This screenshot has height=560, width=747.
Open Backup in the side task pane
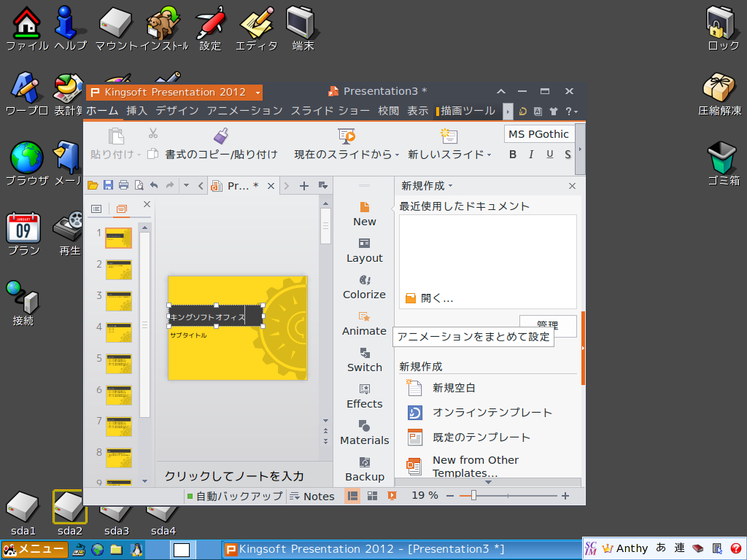(x=365, y=470)
